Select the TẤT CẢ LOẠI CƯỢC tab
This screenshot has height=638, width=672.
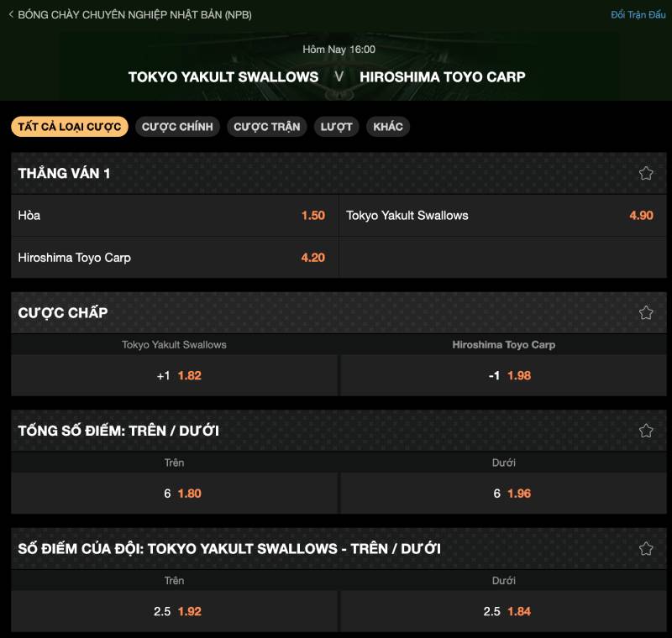click(x=70, y=127)
